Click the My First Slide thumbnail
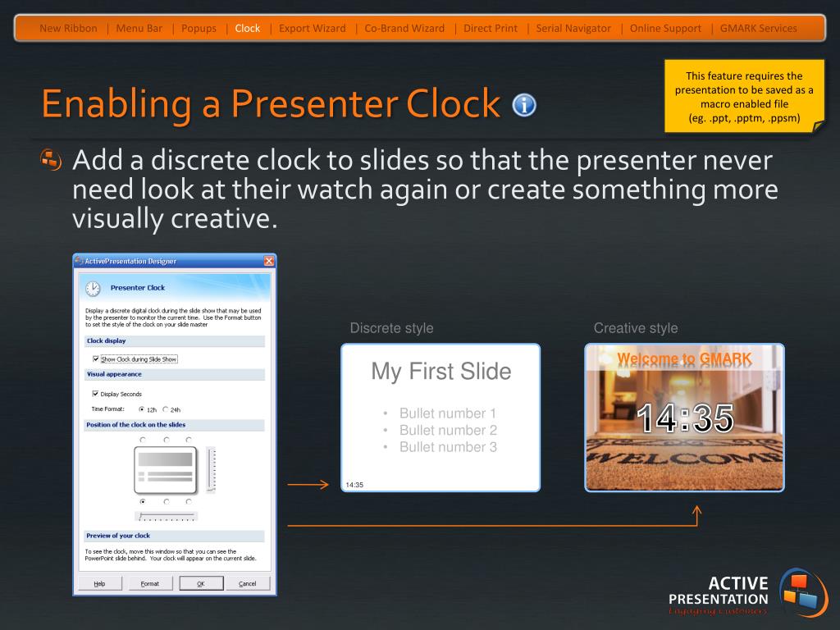 [441, 418]
